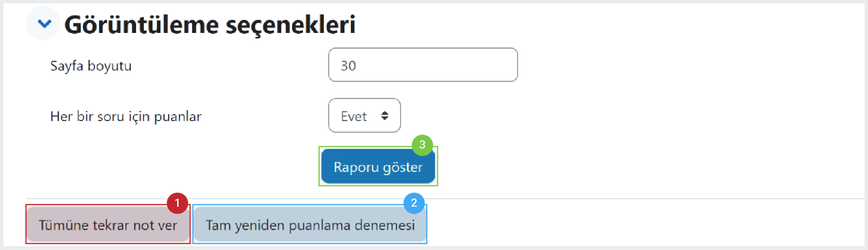Click the green number 3 badge
The height and width of the screenshot is (250, 868).
pos(422,145)
